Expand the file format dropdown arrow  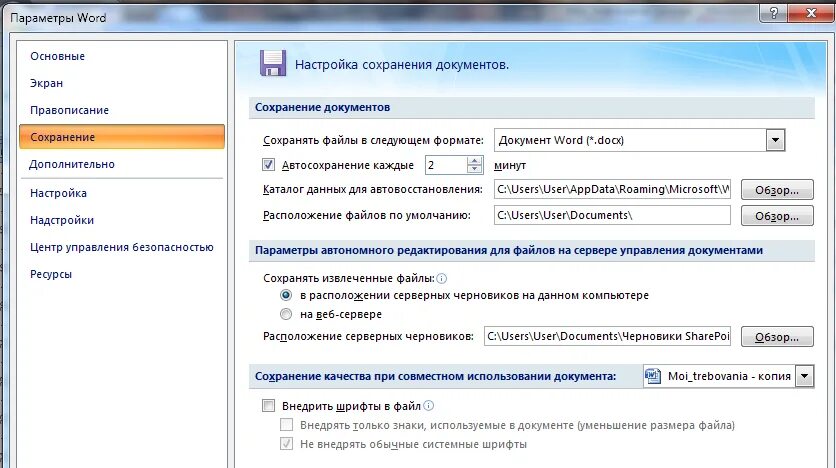click(775, 140)
